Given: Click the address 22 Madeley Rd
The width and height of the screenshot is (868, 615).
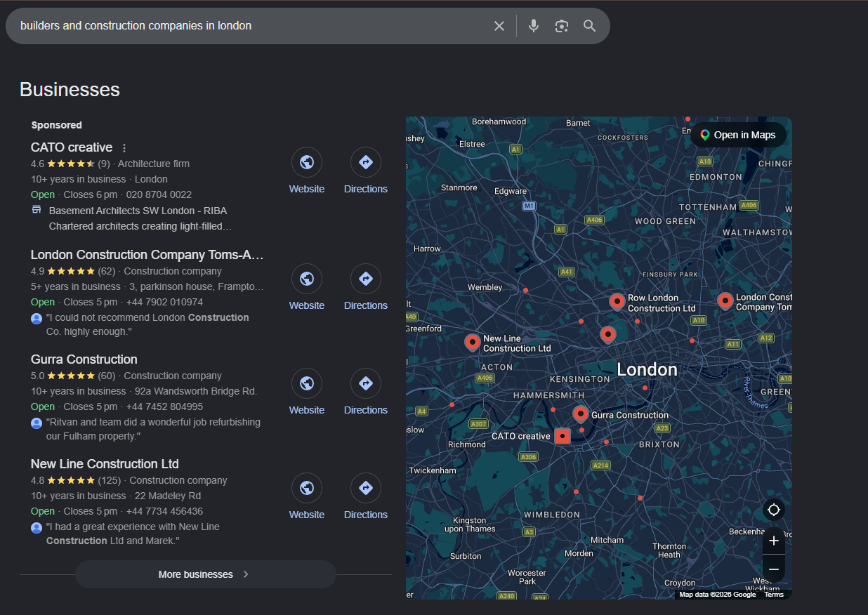Looking at the screenshot, I should tap(168, 496).
